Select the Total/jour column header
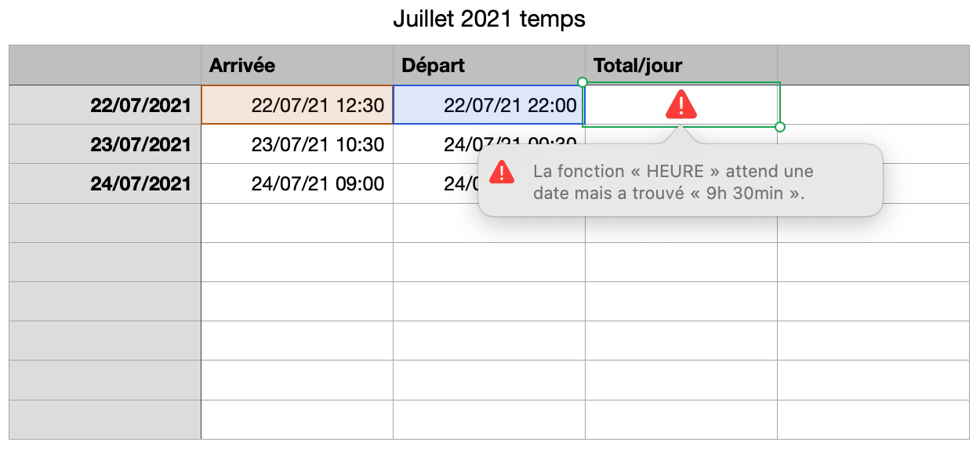980x453 pixels. [x=681, y=65]
